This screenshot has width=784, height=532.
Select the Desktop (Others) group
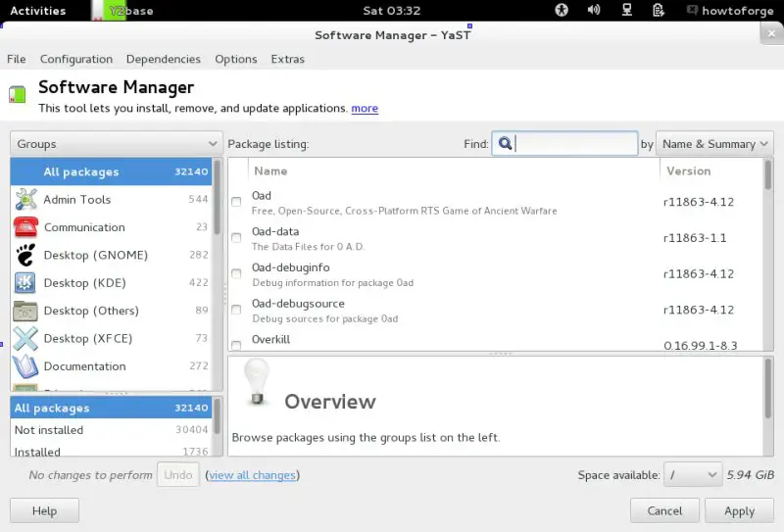pyautogui.click(x=111, y=311)
